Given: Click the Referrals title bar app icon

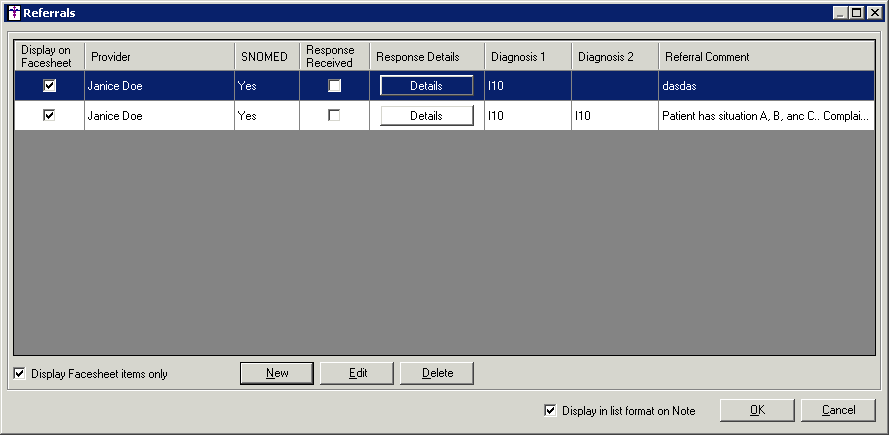Looking at the screenshot, I should click(x=13, y=13).
